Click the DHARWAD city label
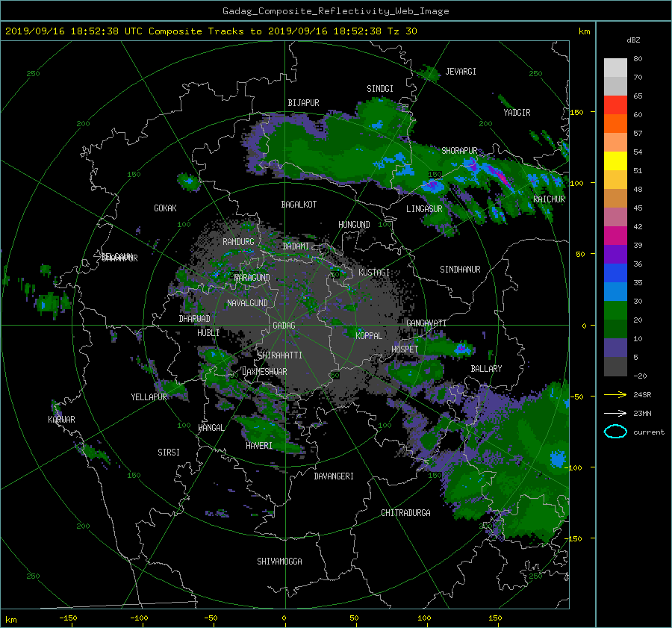Screen dimensions: 672x628 (194, 319)
